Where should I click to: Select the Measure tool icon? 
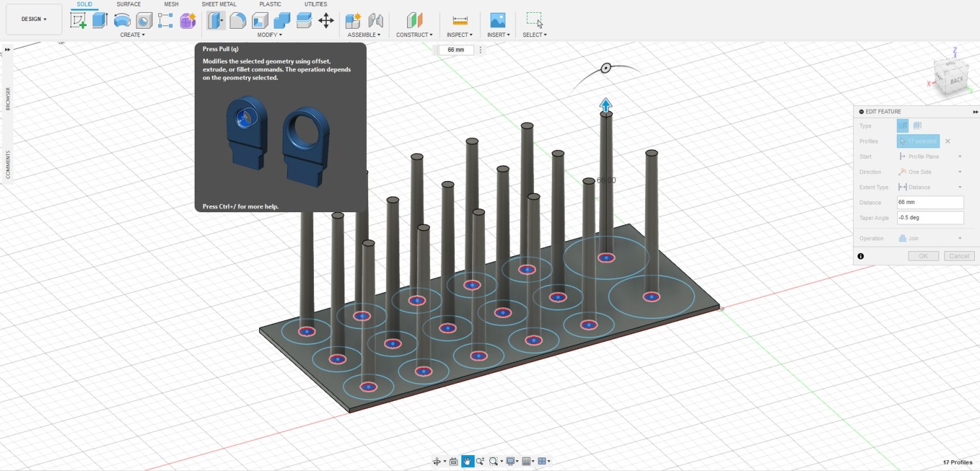click(459, 20)
